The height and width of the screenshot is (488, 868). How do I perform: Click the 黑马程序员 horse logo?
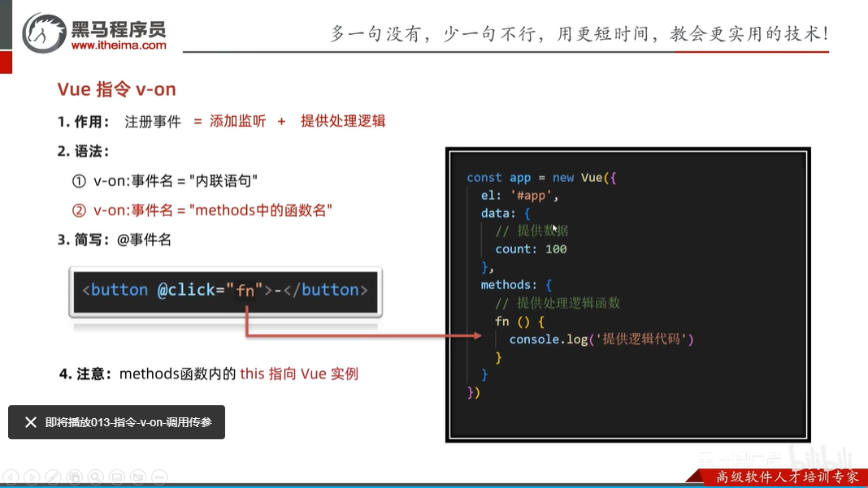(44, 32)
